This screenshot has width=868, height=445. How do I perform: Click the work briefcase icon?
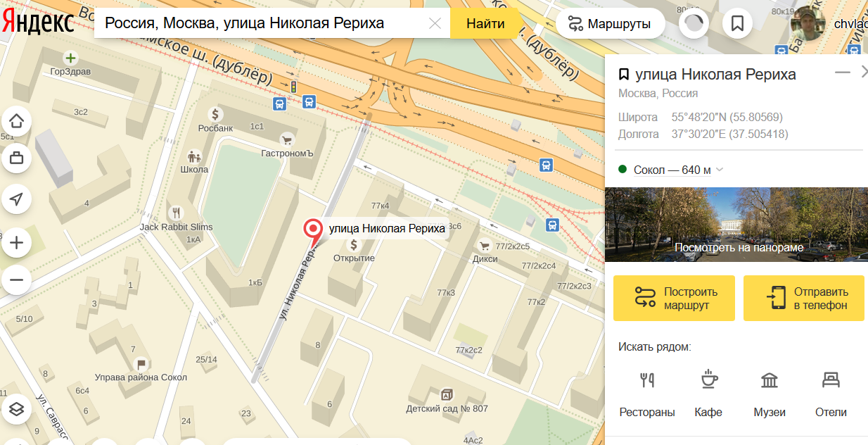[x=17, y=158]
